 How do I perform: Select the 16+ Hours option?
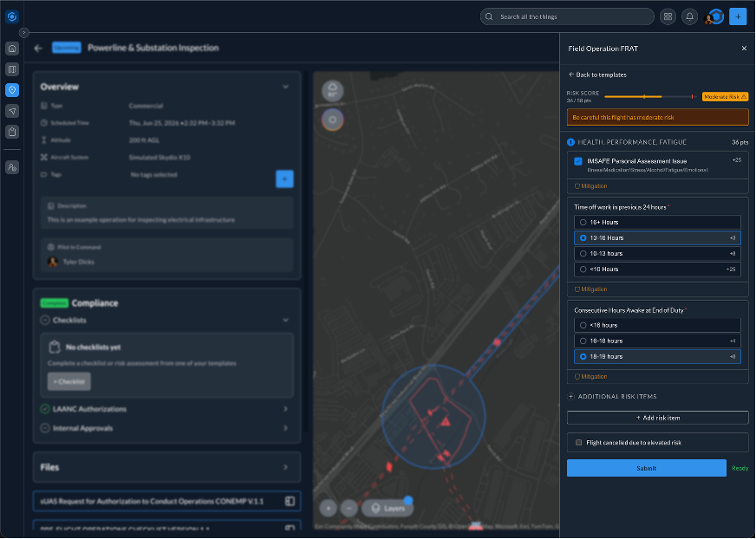tap(657, 222)
